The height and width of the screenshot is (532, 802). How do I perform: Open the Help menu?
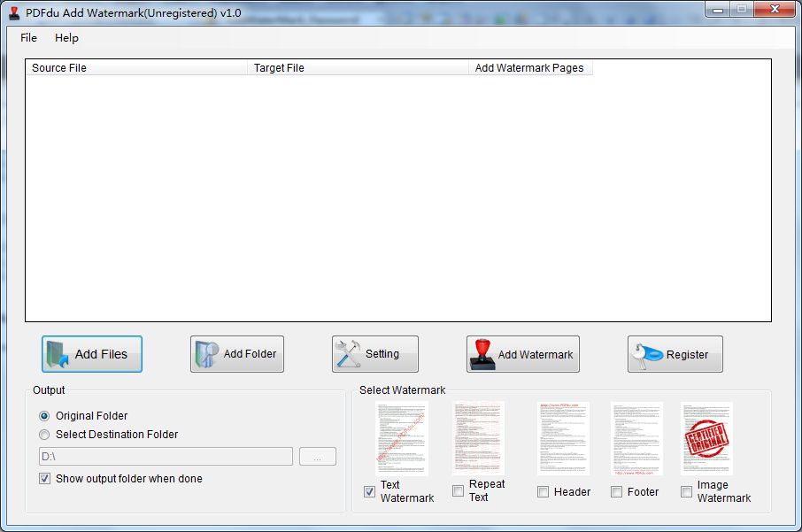66,38
